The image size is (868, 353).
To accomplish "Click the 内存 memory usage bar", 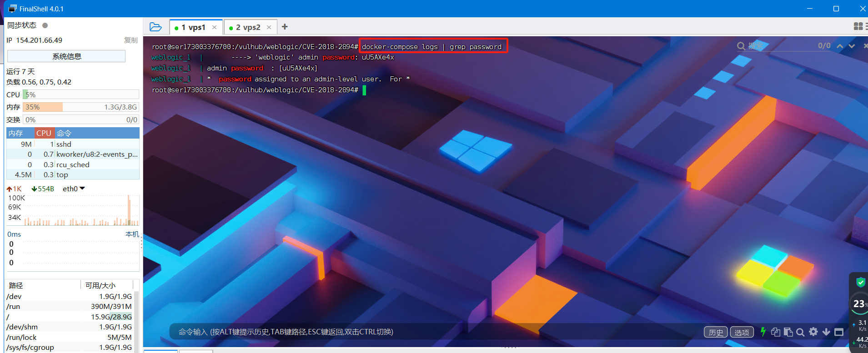I will point(81,107).
